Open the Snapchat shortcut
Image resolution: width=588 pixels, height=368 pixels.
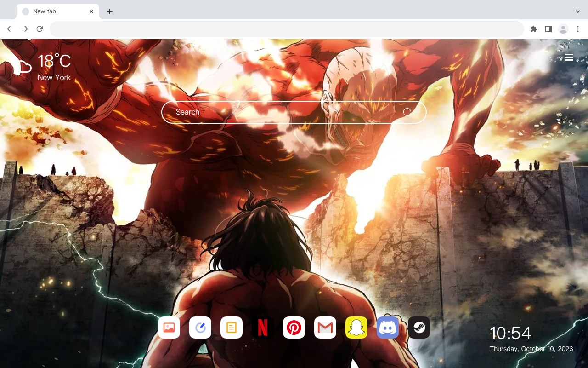tap(356, 328)
